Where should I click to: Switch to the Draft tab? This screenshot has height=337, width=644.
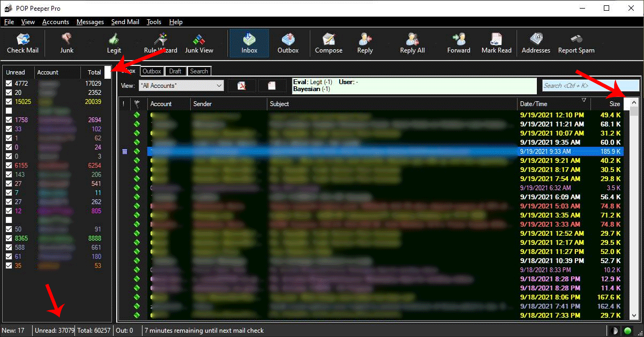coord(175,71)
